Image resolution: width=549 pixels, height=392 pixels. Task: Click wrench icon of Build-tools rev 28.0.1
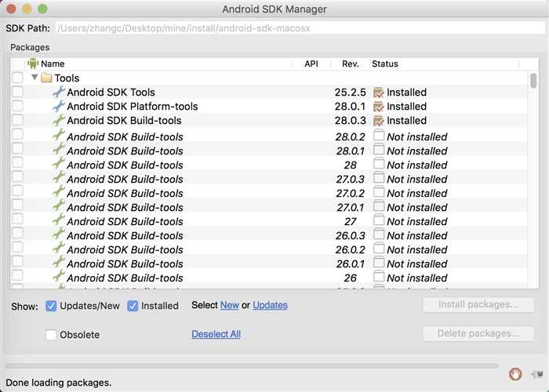tap(59, 149)
